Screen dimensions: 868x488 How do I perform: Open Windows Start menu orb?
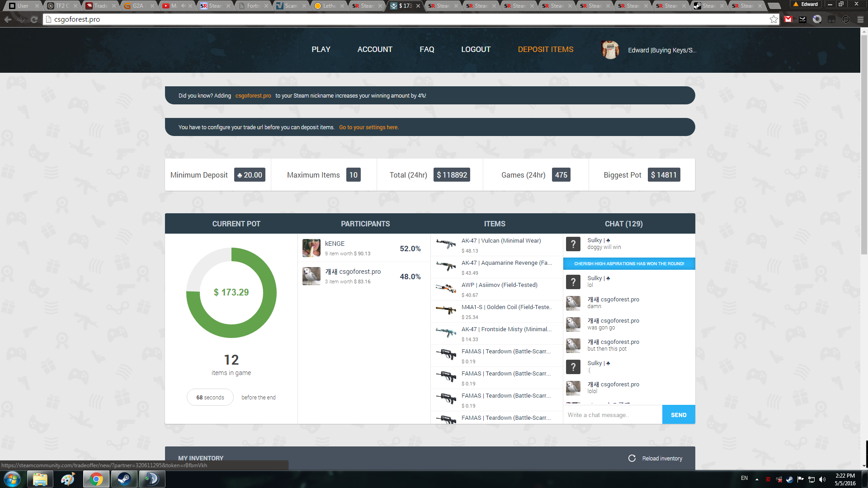tap(12, 479)
